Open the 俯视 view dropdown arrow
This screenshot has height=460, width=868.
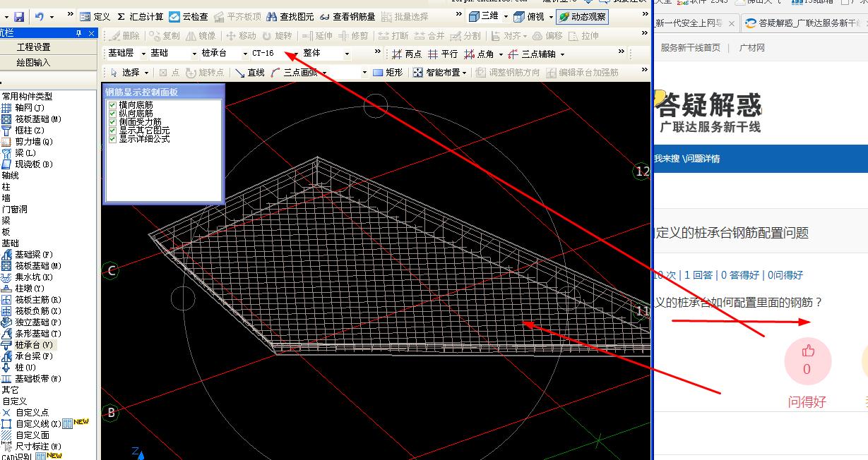coord(551,16)
